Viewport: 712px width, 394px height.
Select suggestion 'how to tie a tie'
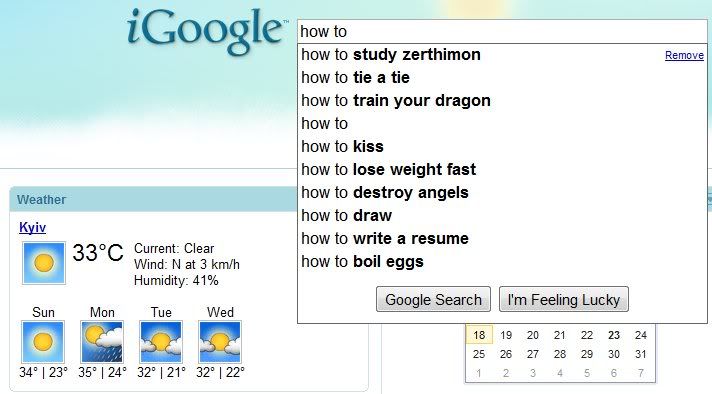tap(502, 78)
